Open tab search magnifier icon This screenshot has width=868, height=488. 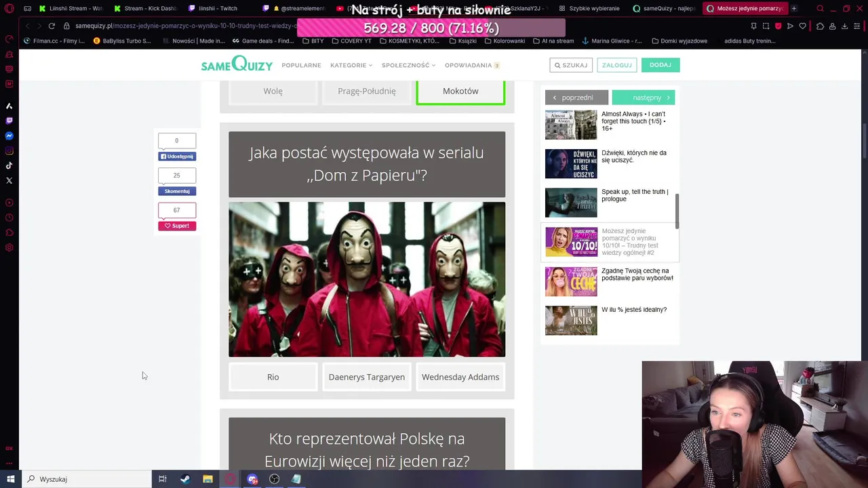(x=820, y=9)
